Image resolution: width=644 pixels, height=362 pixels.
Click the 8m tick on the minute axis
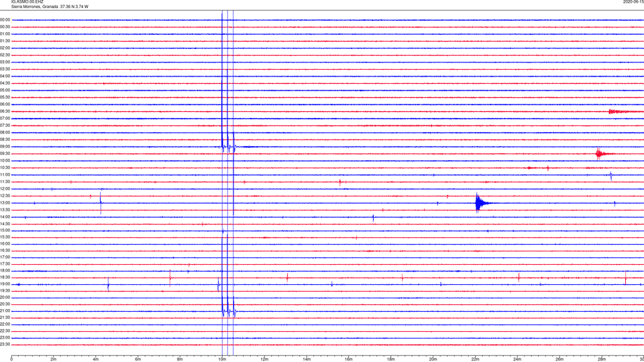click(x=180, y=359)
